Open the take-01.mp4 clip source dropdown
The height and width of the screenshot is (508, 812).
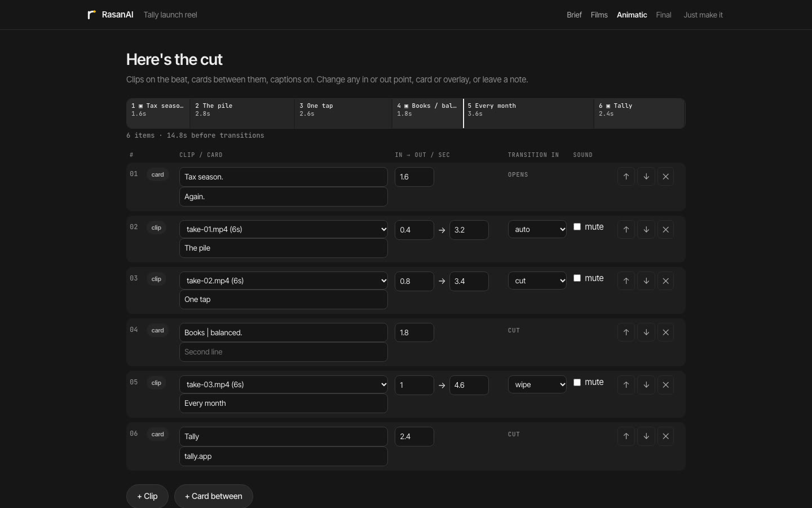pos(284,229)
